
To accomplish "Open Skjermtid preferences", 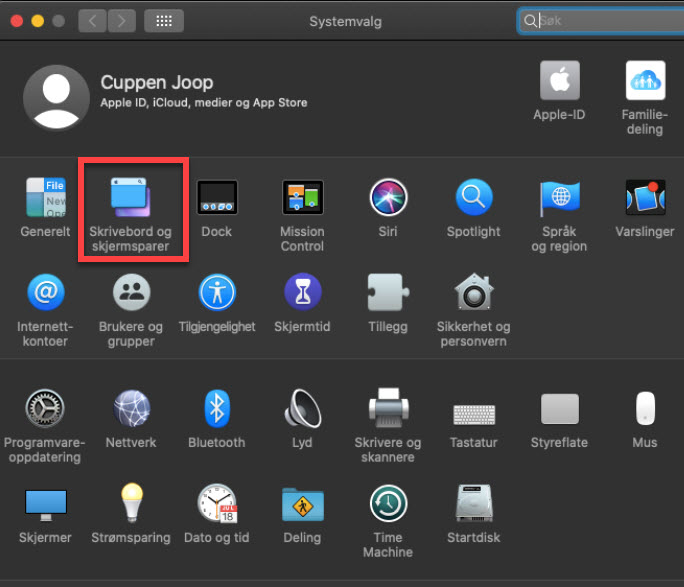I will coord(302,293).
